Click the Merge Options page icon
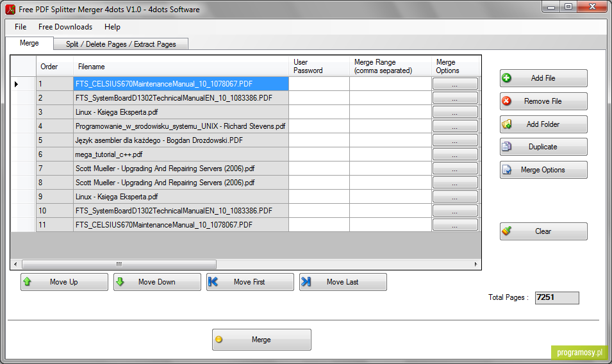 507,170
